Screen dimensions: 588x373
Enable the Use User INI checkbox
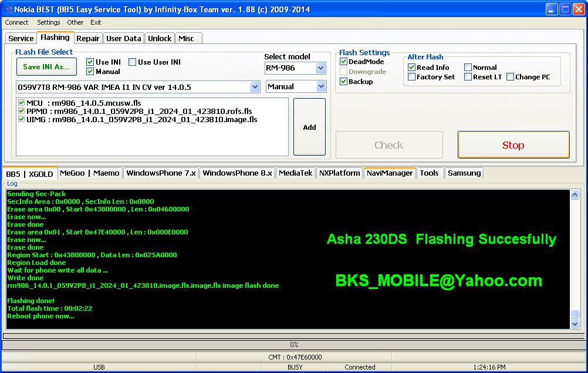[133, 62]
